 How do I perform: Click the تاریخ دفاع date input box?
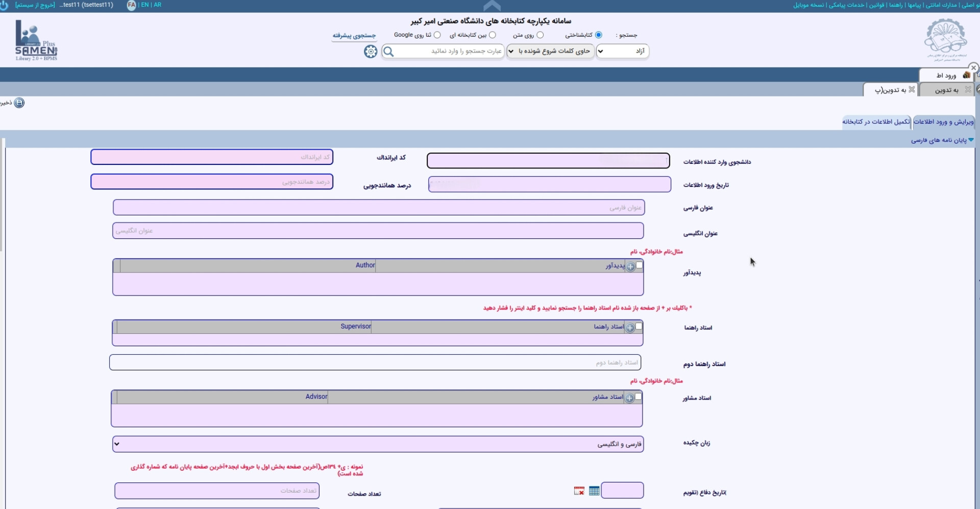coord(622,490)
